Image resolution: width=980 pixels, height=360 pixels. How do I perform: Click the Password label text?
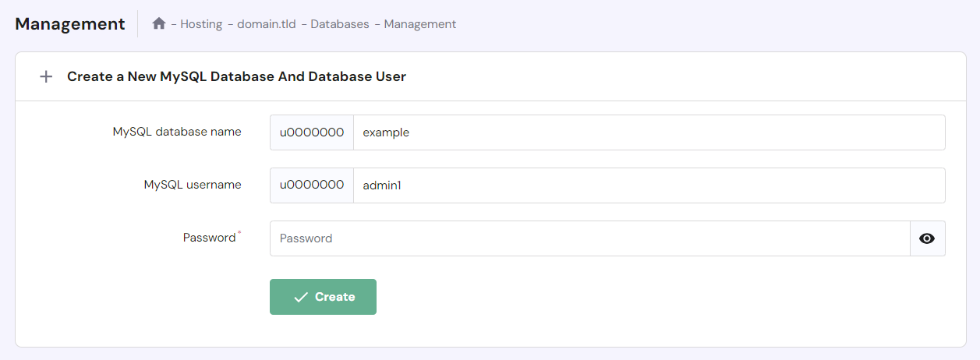coord(209,238)
